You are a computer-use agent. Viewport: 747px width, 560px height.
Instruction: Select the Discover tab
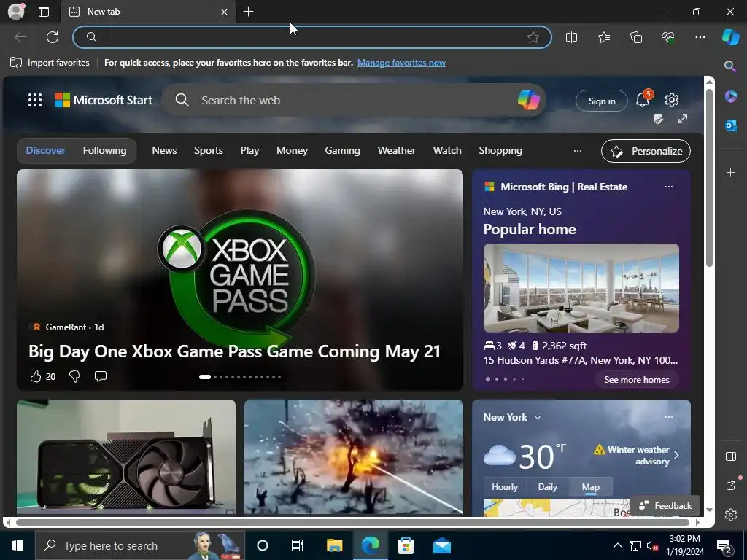pyautogui.click(x=45, y=150)
